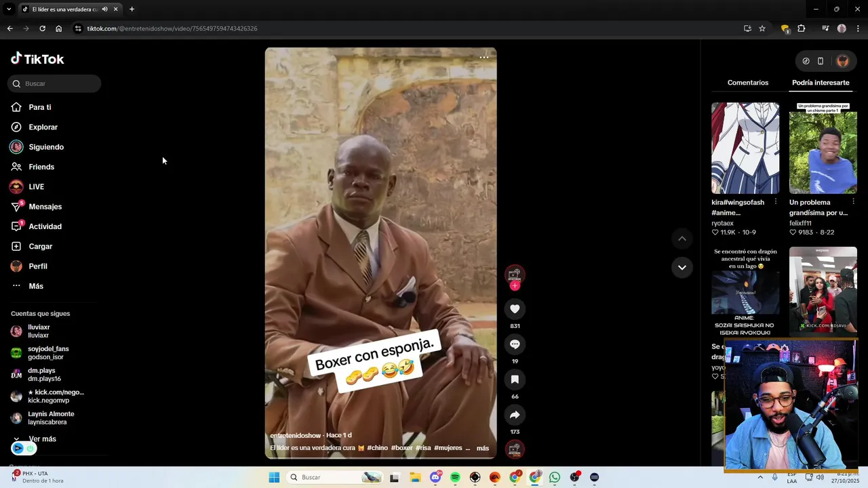The height and width of the screenshot is (488, 868).
Task: Share the video with arrow icon
Action: 515,415
